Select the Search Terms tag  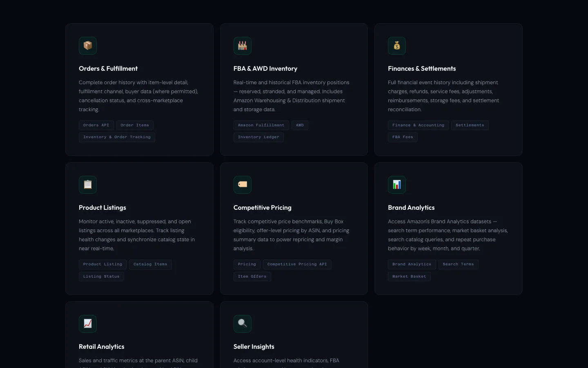pyautogui.click(x=458, y=264)
